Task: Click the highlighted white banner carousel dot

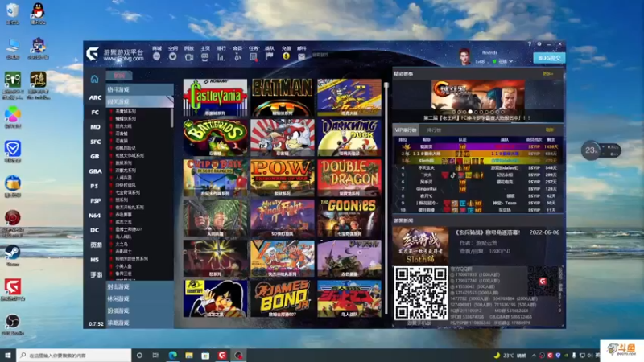Action: 470,112
